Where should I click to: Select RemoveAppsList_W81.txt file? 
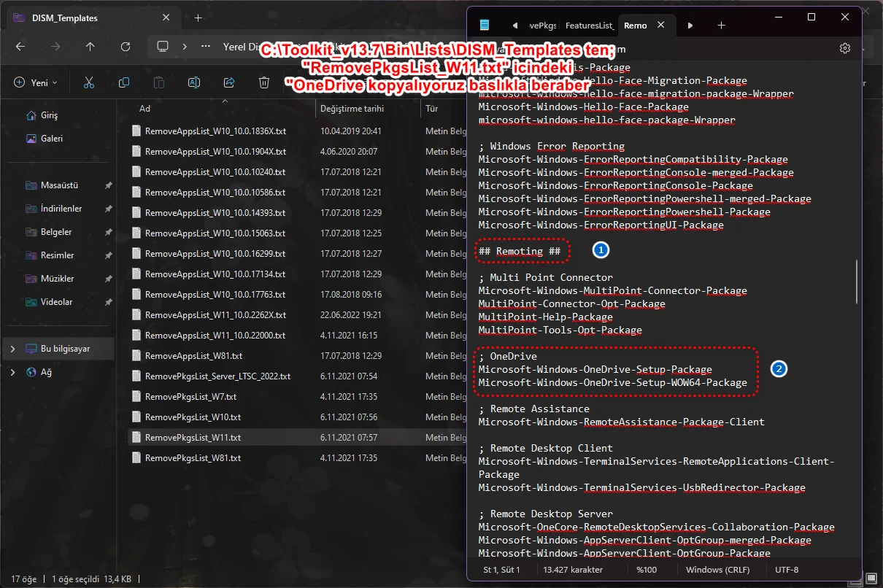pos(193,356)
